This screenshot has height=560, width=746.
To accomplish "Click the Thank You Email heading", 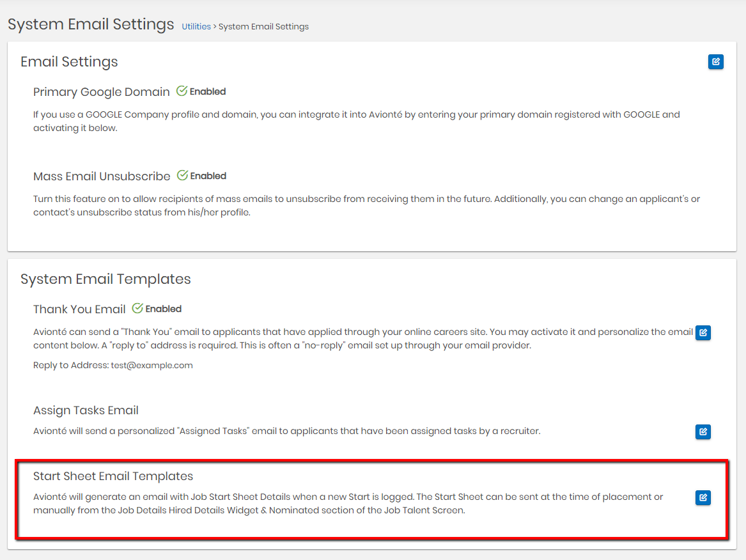I will (x=79, y=309).
